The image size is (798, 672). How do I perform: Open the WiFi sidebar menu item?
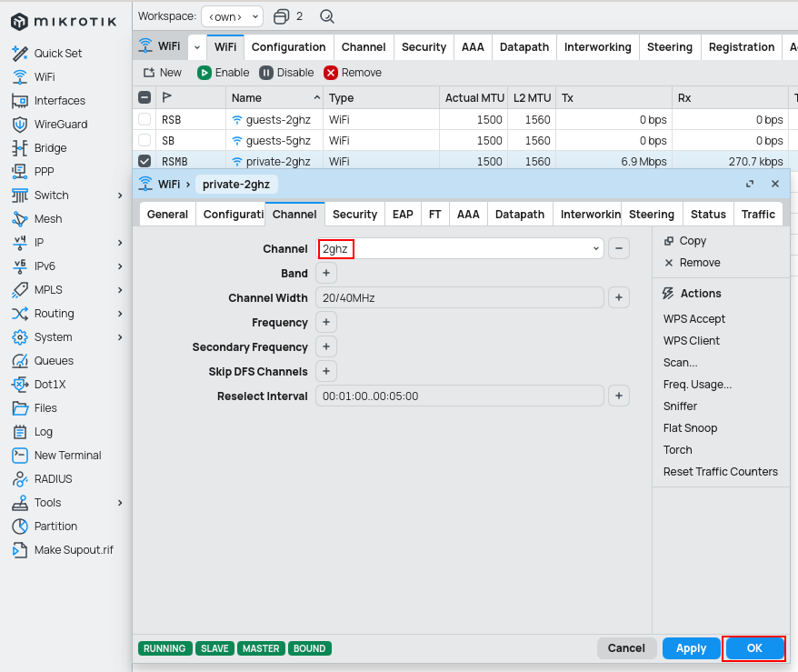[x=34, y=77]
